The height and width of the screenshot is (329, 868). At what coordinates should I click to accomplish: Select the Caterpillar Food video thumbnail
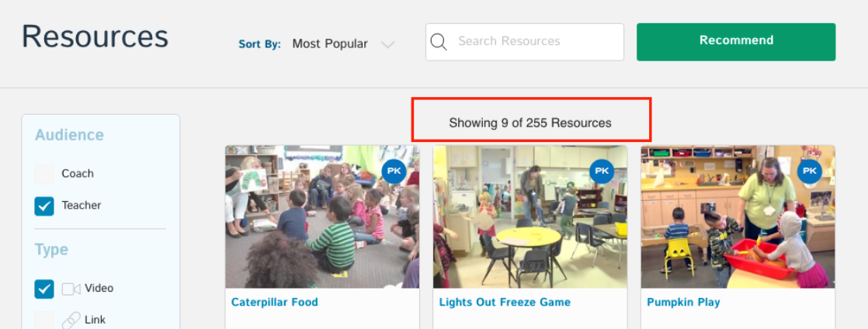322,216
